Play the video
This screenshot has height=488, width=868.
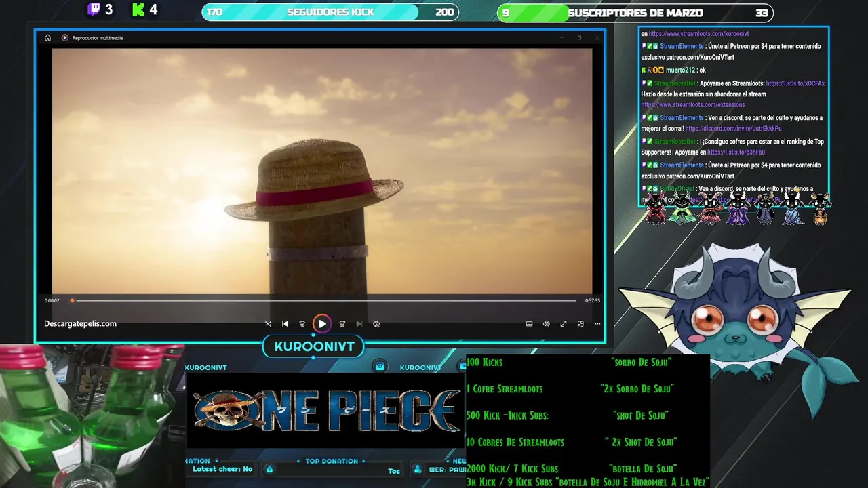[322, 324]
